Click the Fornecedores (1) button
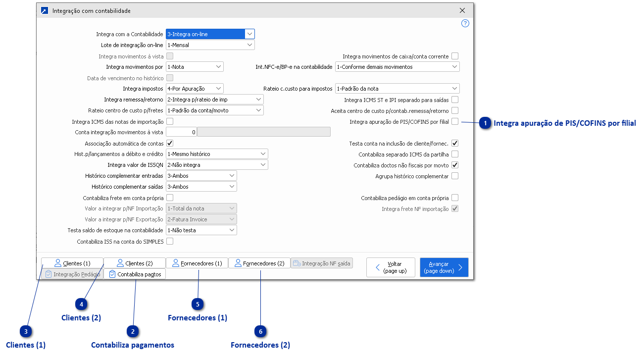Image resolution: width=644 pixels, height=358 pixels. click(197, 263)
